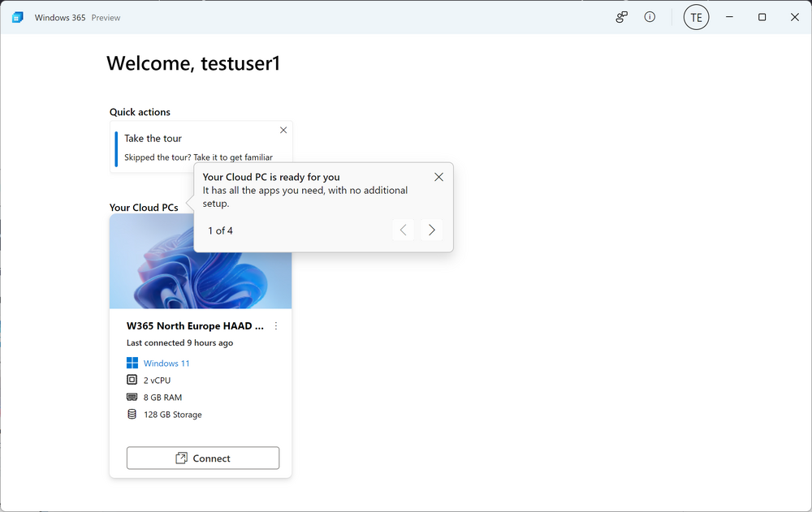812x512 pixels.
Task: Click the Windows 11 logo icon
Action: coord(132,363)
